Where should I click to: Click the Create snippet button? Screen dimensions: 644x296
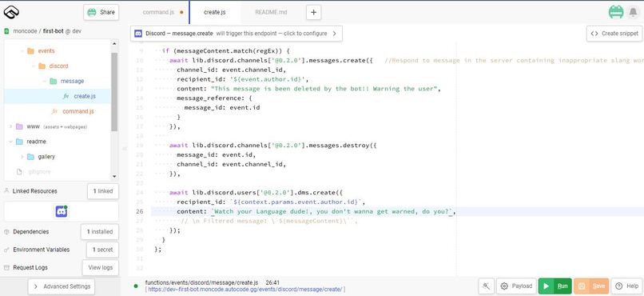614,34
